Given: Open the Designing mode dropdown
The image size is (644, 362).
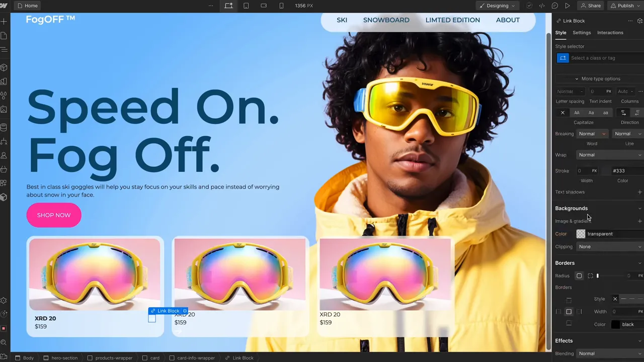Looking at the screenshot, I should coord(497,6).
